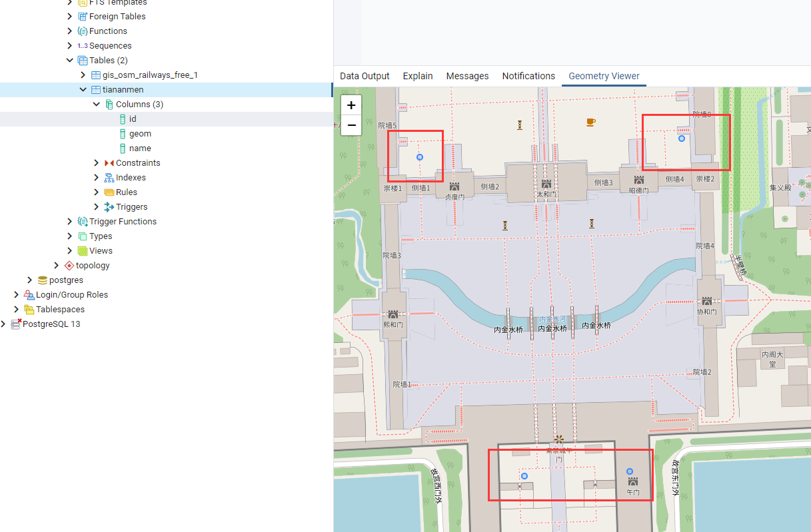The image size is (811, 532).
Task: Click the Trigger Functions icon
Action: tap(83, 222)
